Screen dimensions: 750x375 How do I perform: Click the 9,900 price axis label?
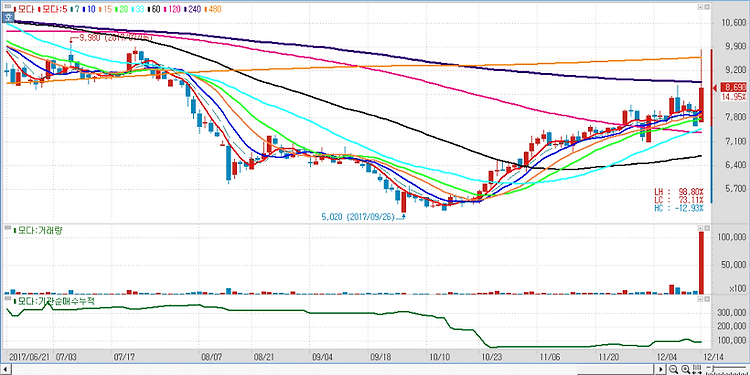(735, 47)
